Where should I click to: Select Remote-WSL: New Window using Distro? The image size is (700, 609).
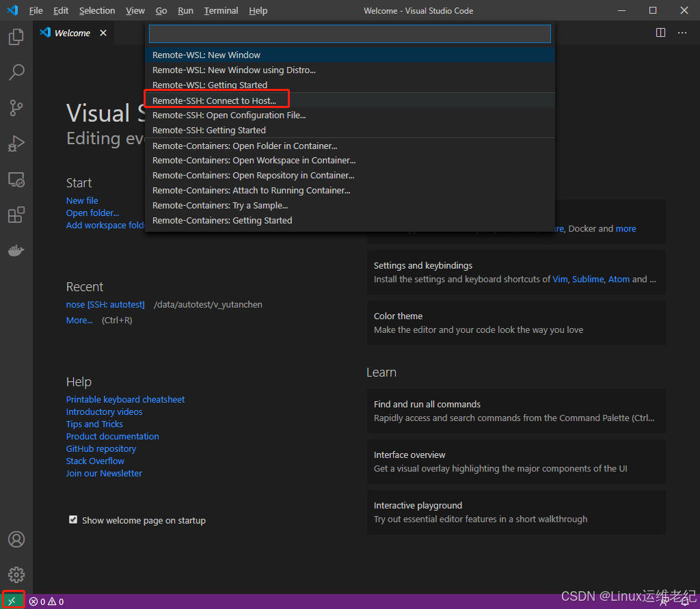point(350,70)
